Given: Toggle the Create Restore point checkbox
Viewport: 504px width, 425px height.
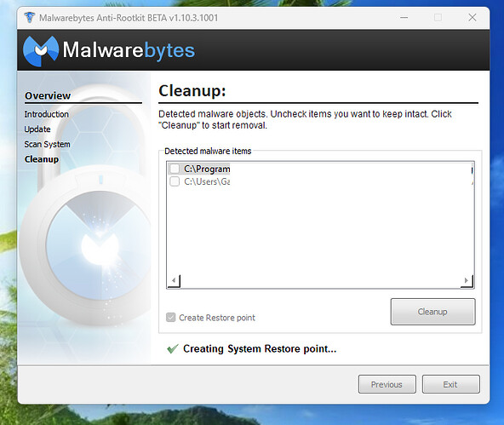Looking at the screenshot, I should tap(170, 318).
